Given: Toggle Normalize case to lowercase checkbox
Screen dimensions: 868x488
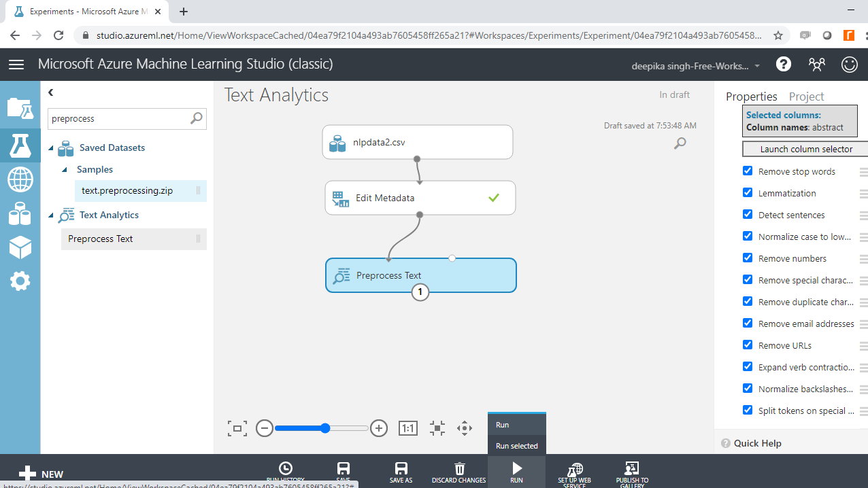Looking at the screenshot, I should [748, 237].
